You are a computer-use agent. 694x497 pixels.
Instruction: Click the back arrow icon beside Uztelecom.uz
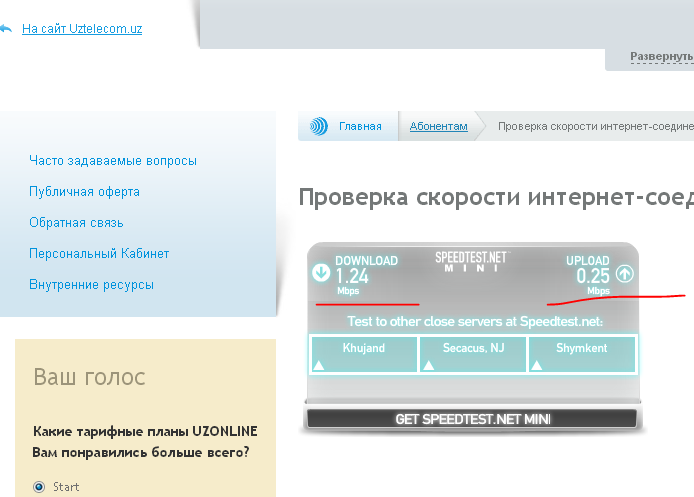point(5,29)
